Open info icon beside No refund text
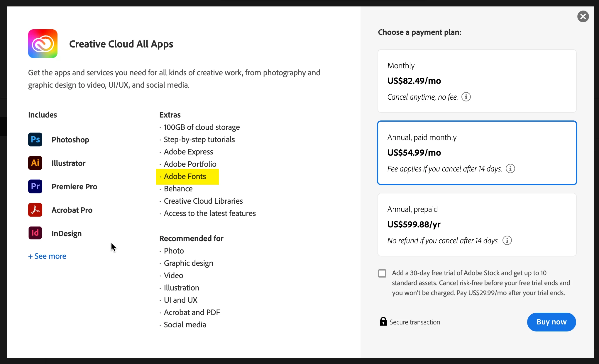The width and height of the screenshot is (599, 364). point(507,240)
